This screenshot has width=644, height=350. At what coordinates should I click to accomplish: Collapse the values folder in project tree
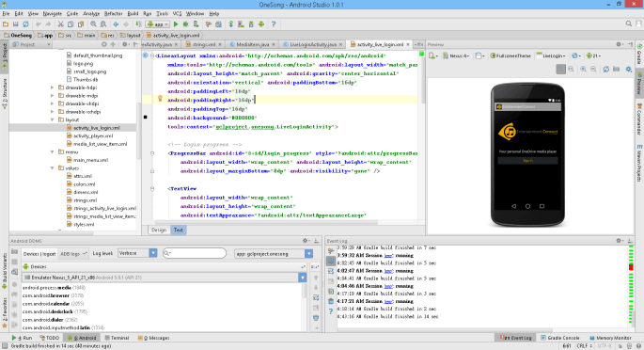[x=52, y=168]
